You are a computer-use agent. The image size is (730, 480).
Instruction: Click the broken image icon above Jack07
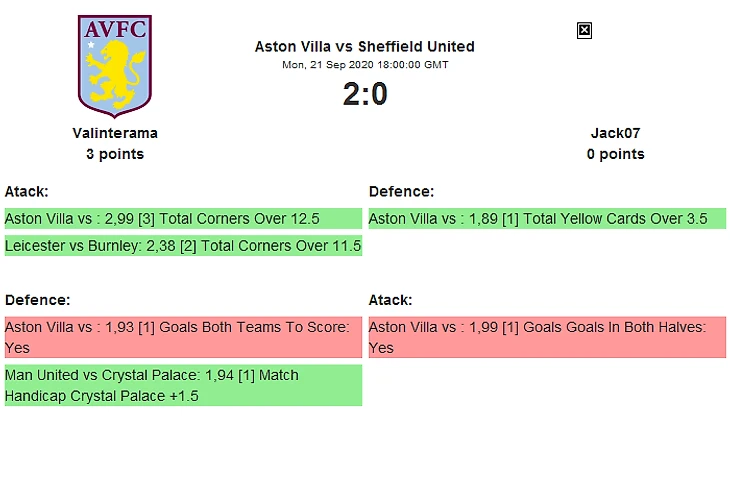coord(585,30)
